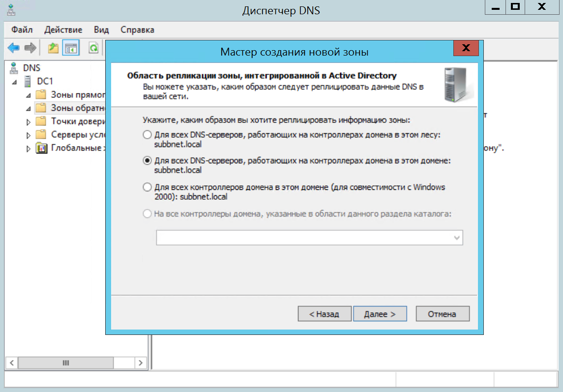
Task: Choose the Windows 2000 compatibility replication option
Action: coord(147,187)
